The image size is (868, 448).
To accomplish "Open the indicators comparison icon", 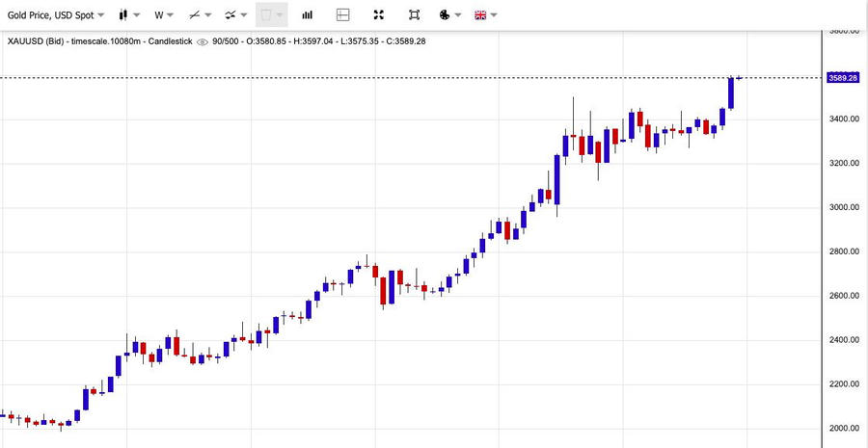I will coord(231,15).
